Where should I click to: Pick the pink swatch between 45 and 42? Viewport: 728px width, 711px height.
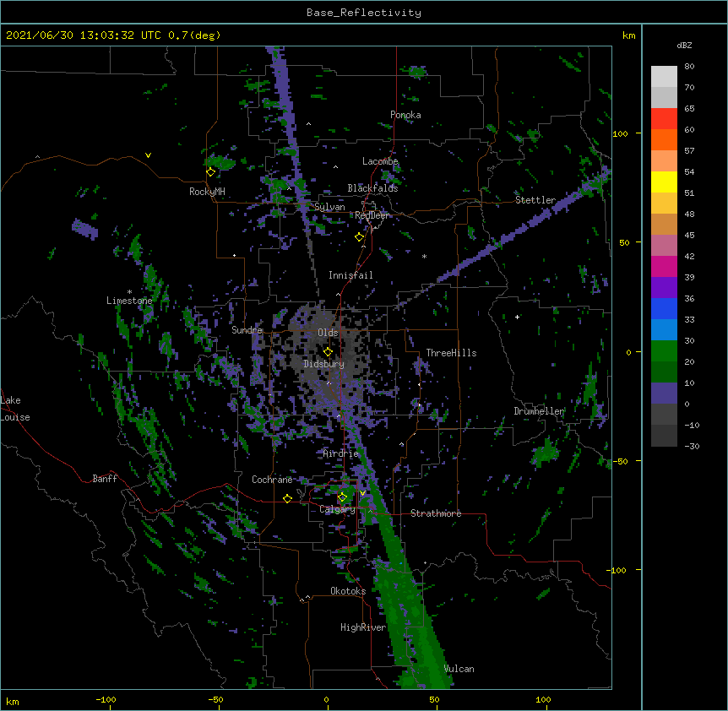pos(664,246)
